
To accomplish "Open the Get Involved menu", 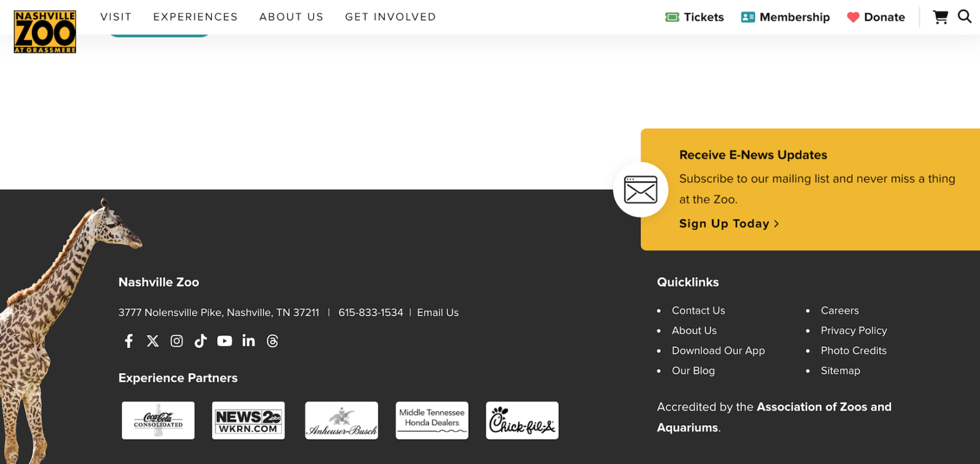I will tap(390, 17).
